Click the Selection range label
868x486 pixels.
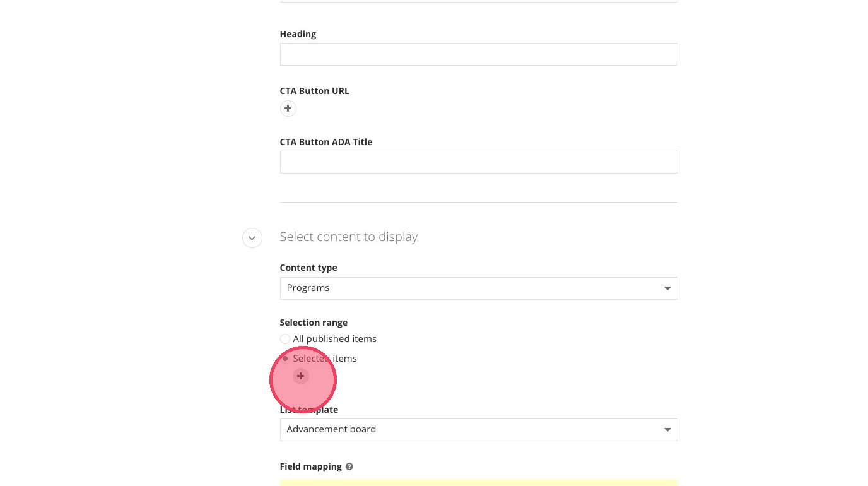click(314, 323)
